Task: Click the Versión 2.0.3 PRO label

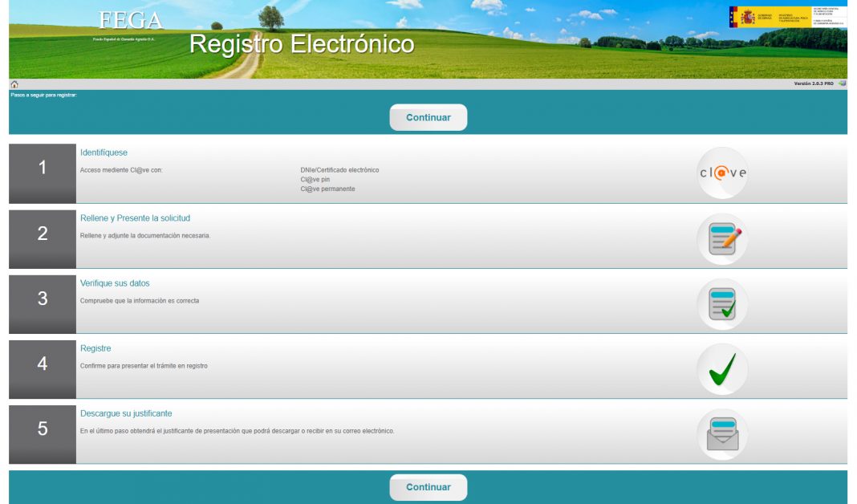Action: pyautogui.click(x=814, y=83)
